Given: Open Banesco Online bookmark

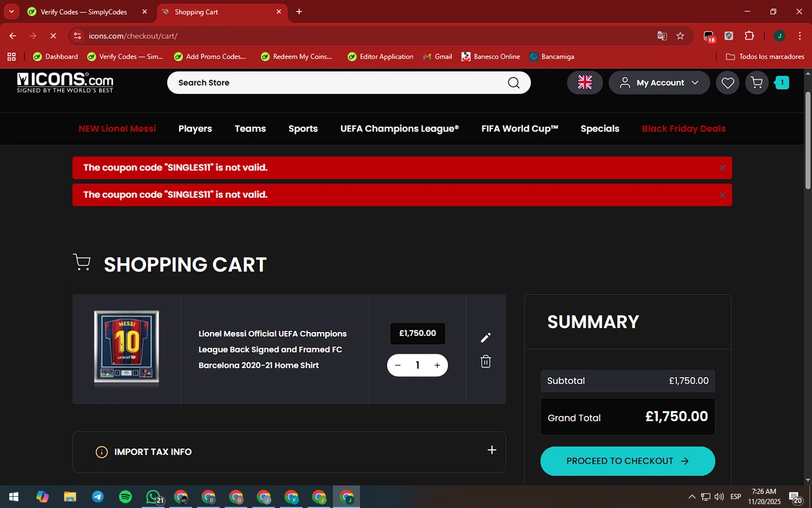Looking at the screenshot, I should pos(491,57).
